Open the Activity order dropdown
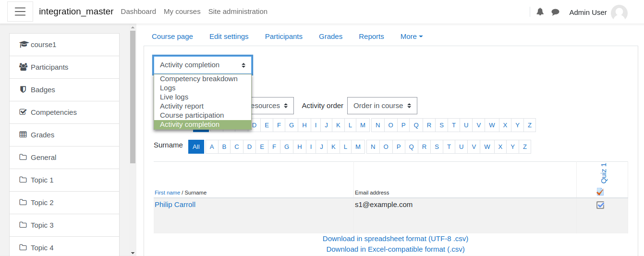 coord(382,106)
